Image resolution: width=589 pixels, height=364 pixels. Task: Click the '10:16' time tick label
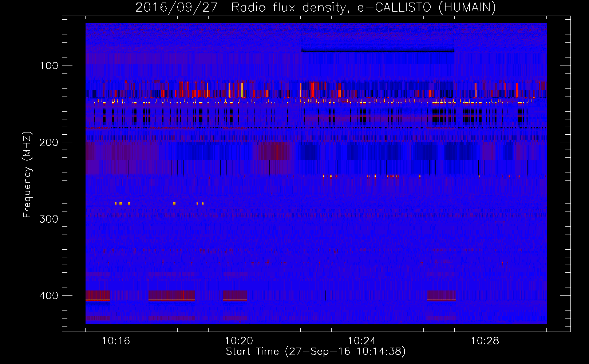pyautogui.click(x=116, y=341)
